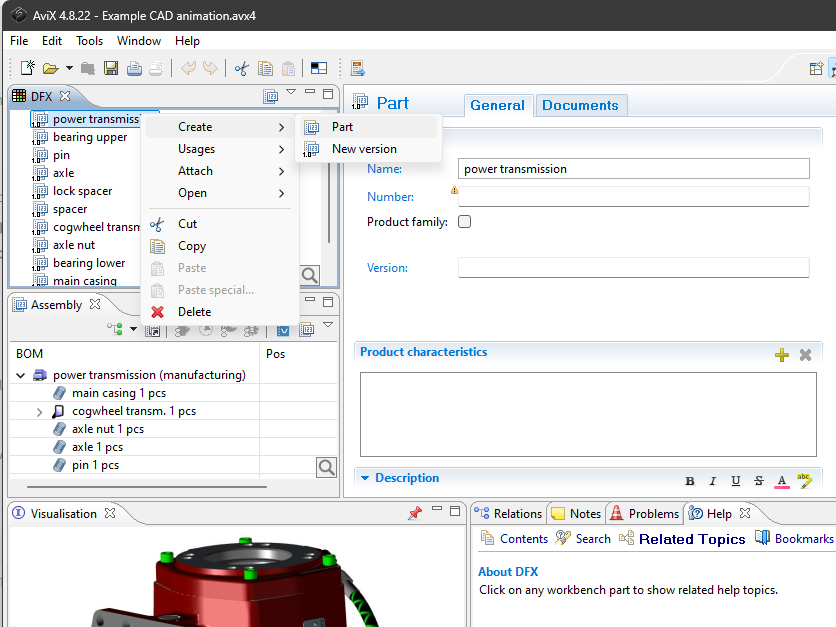Viewport: 836px width, 627px height.
Task: Switch to the Documents tab
Action: coord(580,105)
